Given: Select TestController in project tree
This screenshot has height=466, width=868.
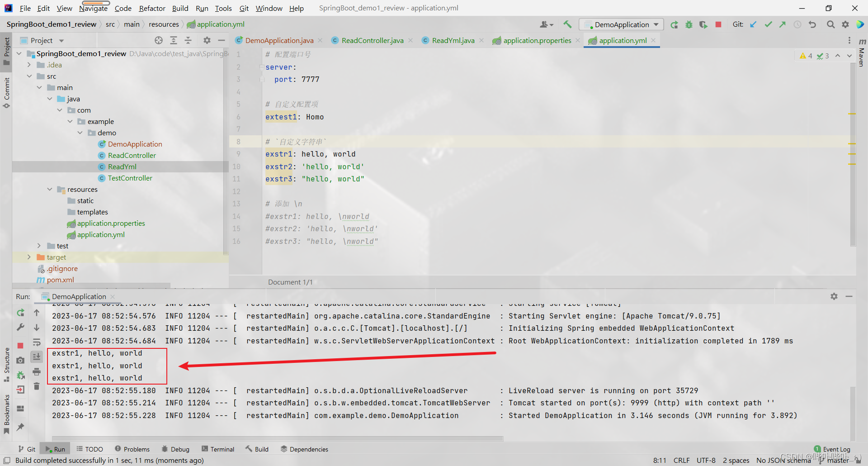Looking at the screenshot, I should tap(130, 178).
